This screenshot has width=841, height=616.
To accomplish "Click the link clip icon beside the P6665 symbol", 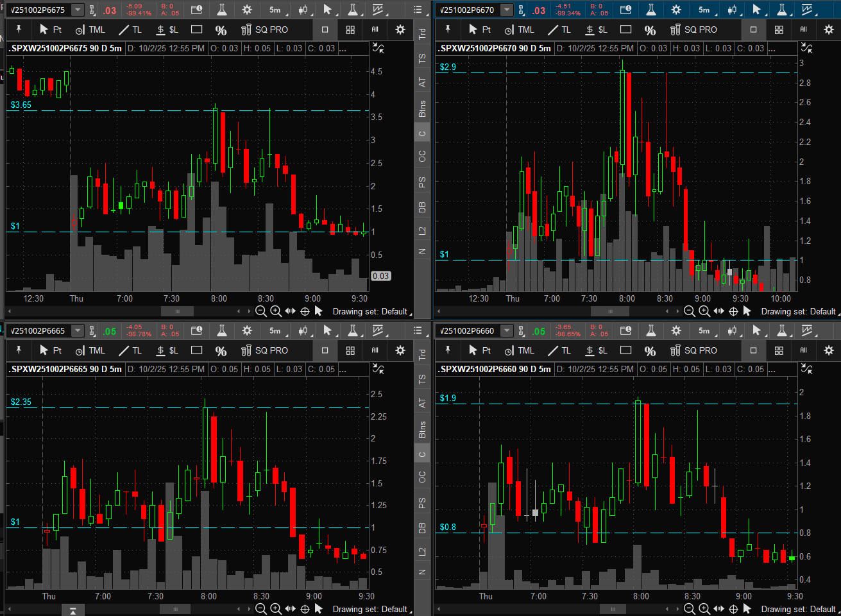I will click(92, 331).
